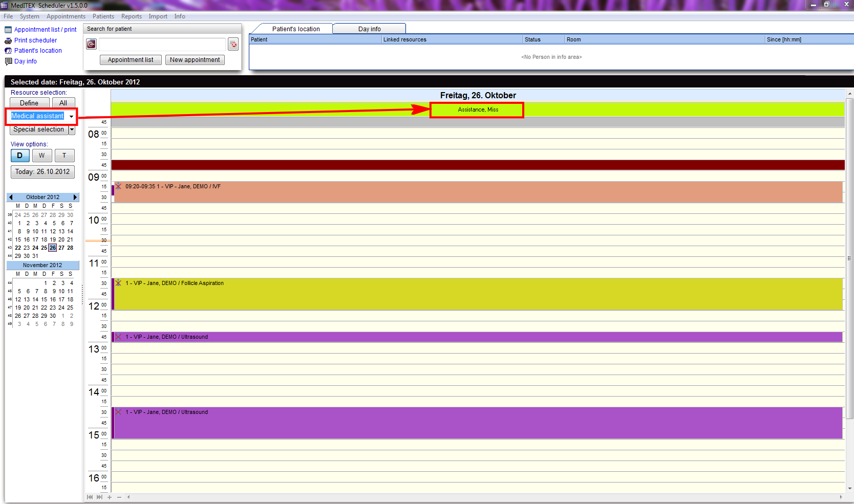The width and height of the screenshot is (854, 504).
Task: Click the horizontal scrollbar right arrow at bottom
Action: point(841,497)
